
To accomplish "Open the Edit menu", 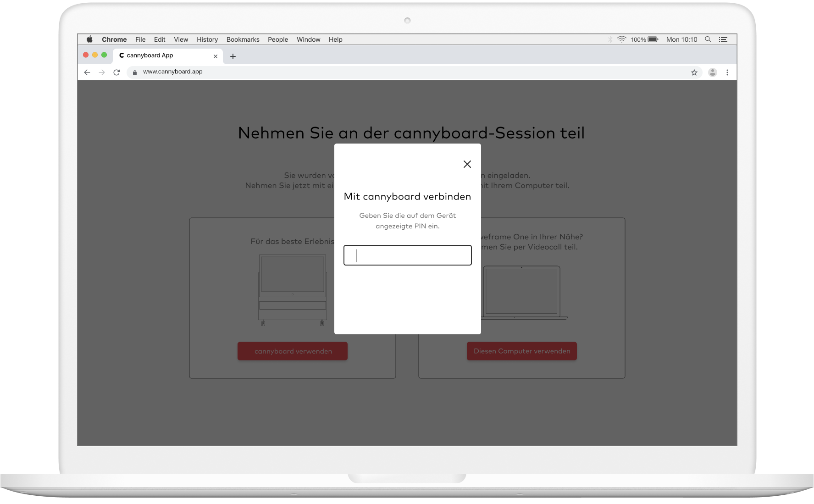I will [160, 39].
